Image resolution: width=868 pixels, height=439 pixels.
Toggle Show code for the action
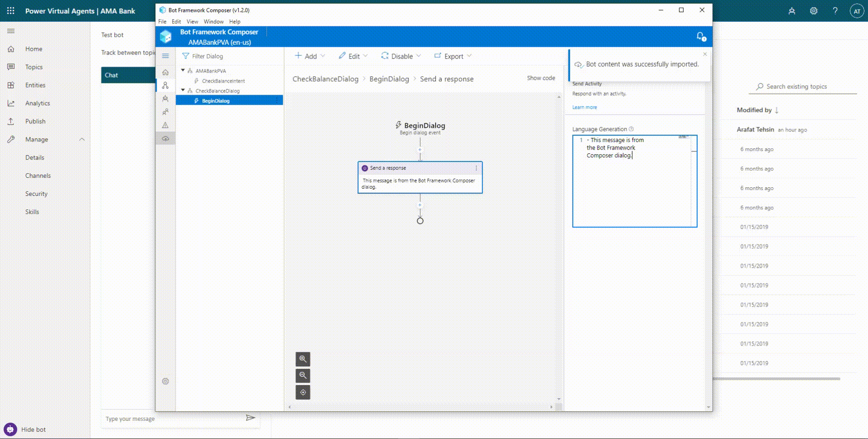540,78
